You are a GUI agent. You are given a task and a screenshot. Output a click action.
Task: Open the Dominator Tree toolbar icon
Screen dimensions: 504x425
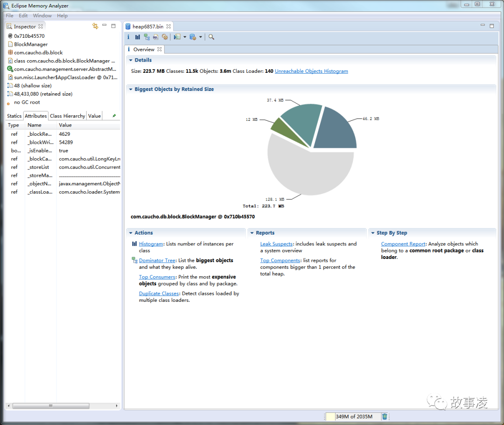click(x=147, y=37)
